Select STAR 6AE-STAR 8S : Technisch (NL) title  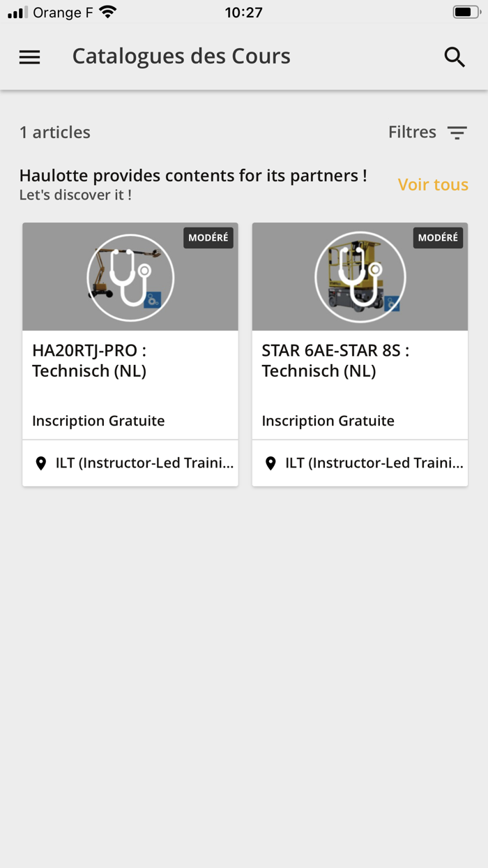[335, 361]
